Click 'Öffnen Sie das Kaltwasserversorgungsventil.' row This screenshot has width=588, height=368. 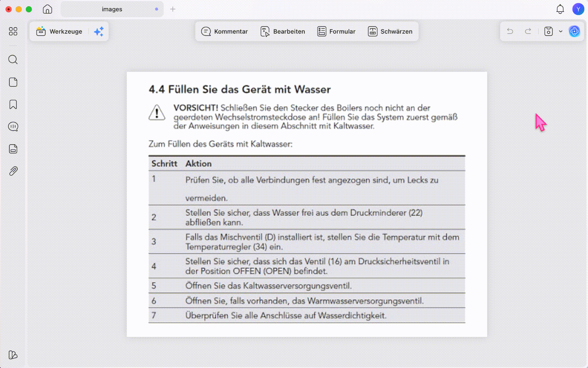pyautogui.click(x=268, y=286)
